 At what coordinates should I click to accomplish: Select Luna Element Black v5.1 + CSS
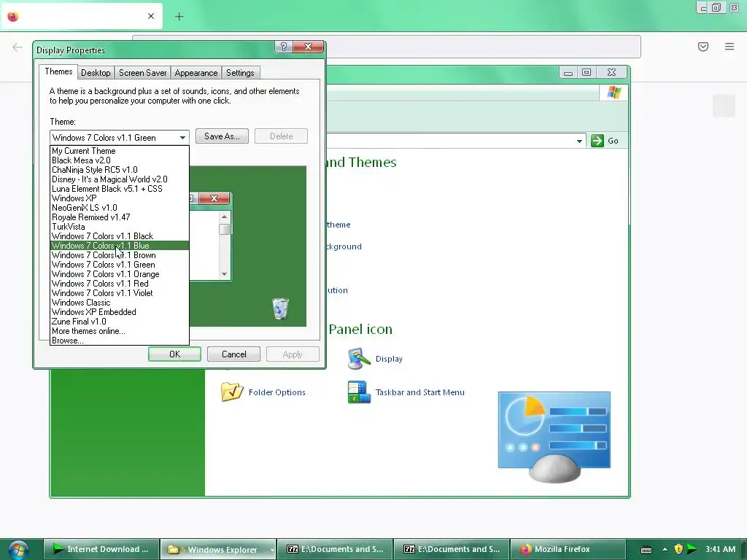click(x=120, y=189)
